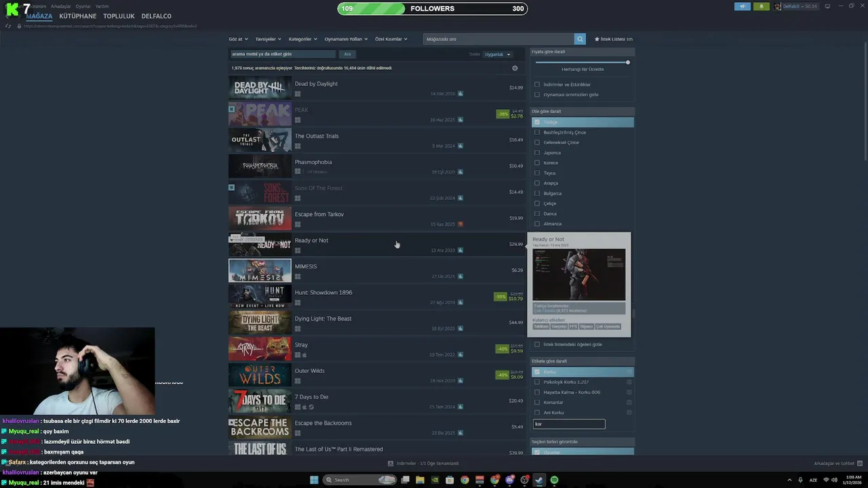
Task: Open the Steam notifications bell
Action: [x=761, y=6]
